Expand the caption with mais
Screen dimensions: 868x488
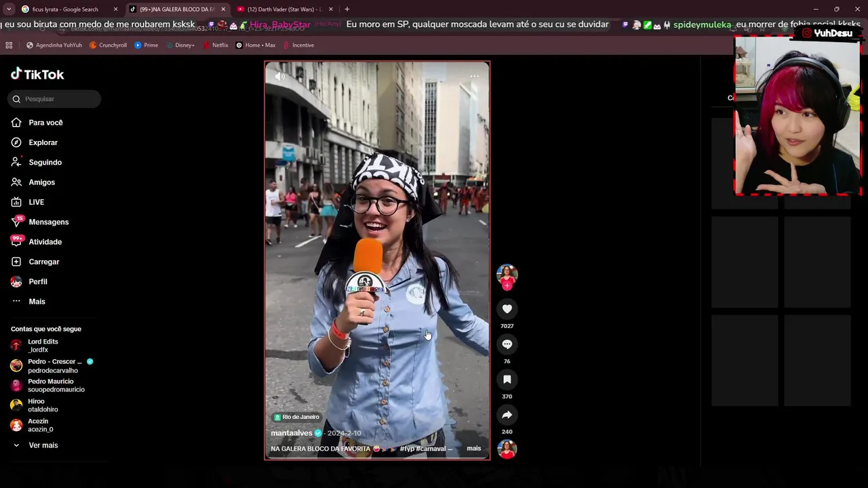tap(474, 449)
